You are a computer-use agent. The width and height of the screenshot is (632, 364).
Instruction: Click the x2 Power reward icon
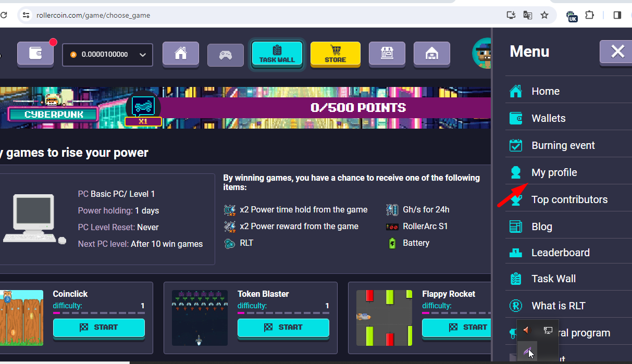[x=230, y=227]
